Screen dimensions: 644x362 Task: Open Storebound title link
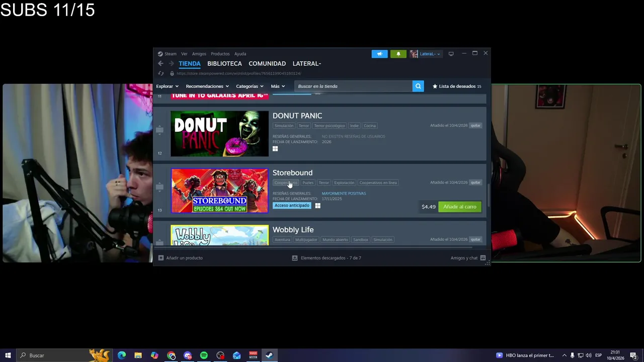[292, 172]
